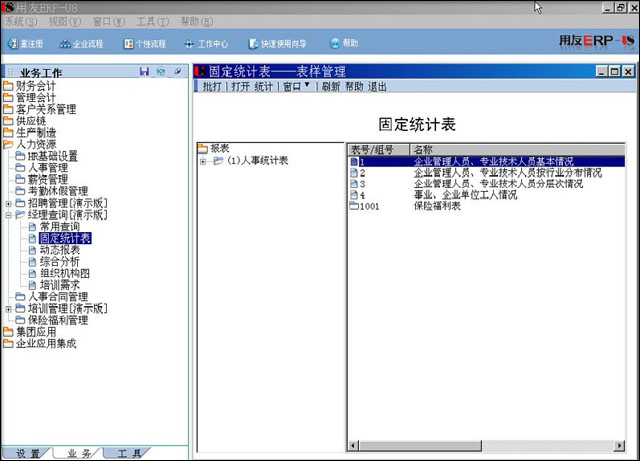The width and height of the screenshot is (640, 461).
Task: Click the horizontal scrollbar thumb in the table list
Action: tap(420, 445)
